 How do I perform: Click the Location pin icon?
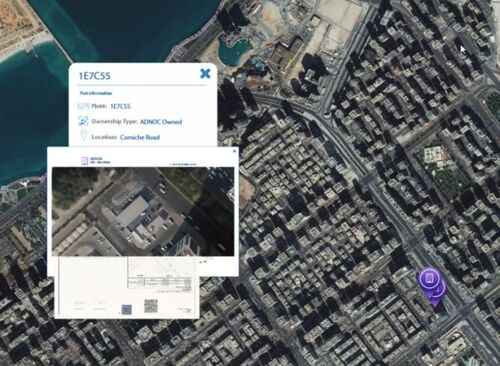83,136
